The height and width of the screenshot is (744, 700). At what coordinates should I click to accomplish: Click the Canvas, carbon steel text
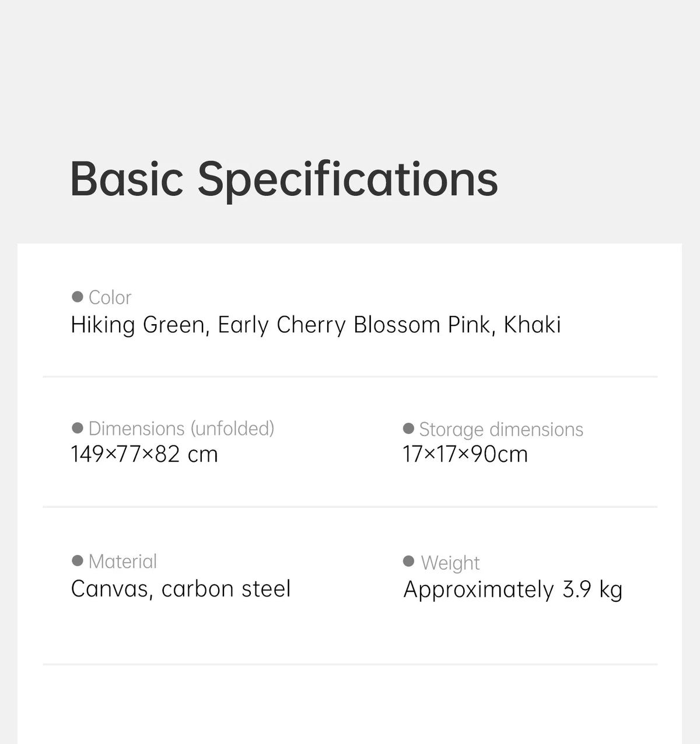point(181,589)
